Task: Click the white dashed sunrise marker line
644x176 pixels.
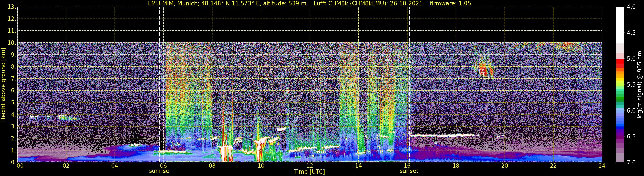Action: click(159, 85)
